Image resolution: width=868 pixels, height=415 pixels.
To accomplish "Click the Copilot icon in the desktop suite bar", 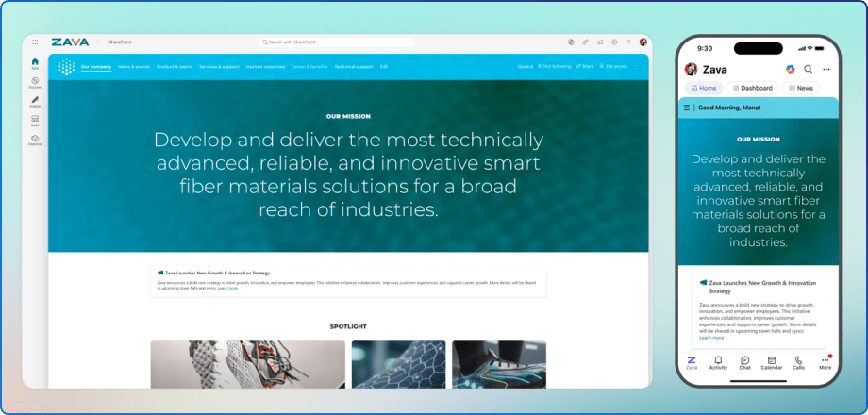I will click(572, 42).
